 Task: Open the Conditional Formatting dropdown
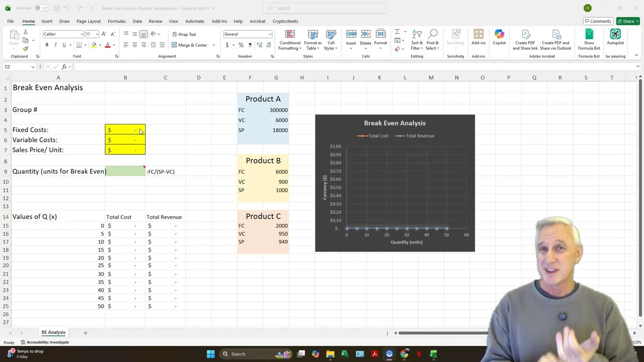pyautogui.click(x=290, y=40)
